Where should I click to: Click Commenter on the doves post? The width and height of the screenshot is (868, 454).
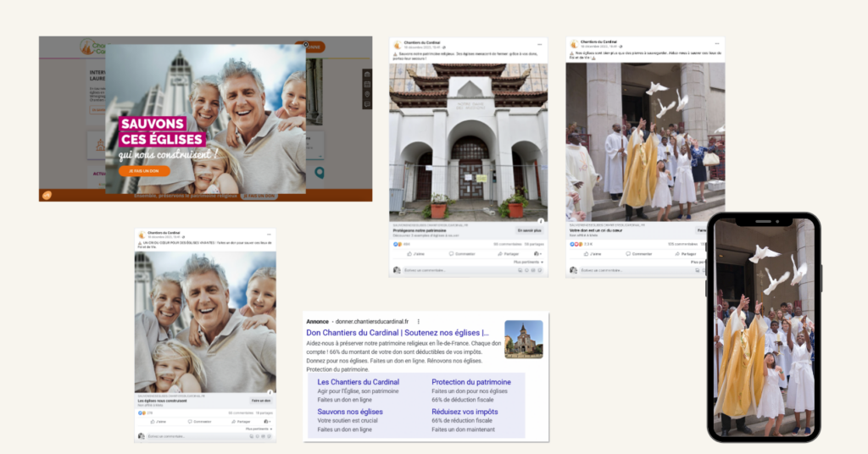[642, 253]
